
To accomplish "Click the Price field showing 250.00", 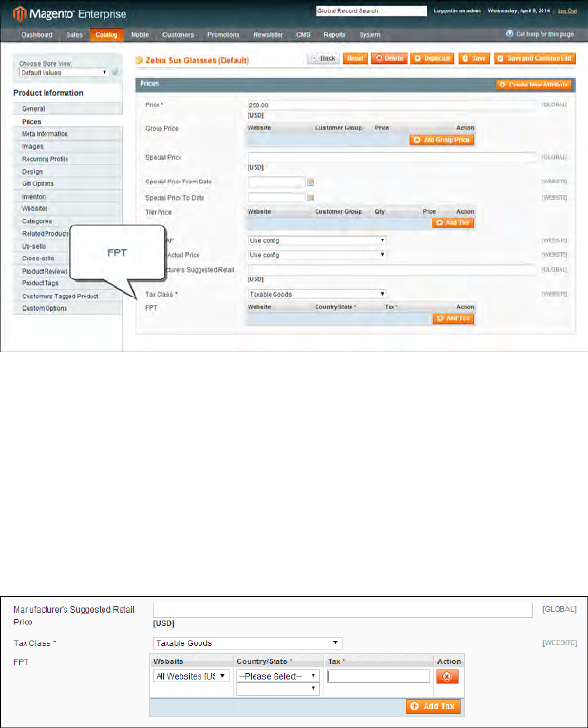I will (391, 105).
